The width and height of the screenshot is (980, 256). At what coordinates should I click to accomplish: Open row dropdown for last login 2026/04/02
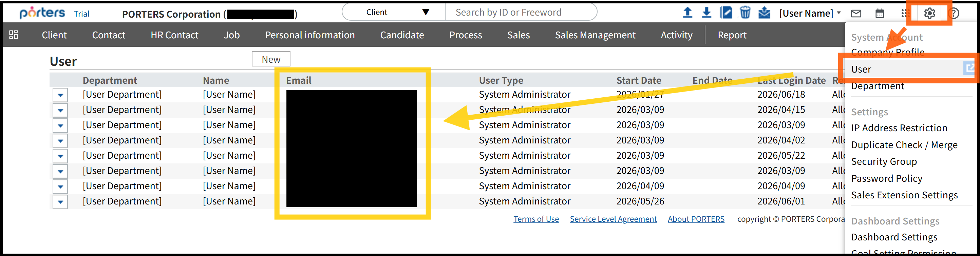pyautogui.click(x=60, y=141)
